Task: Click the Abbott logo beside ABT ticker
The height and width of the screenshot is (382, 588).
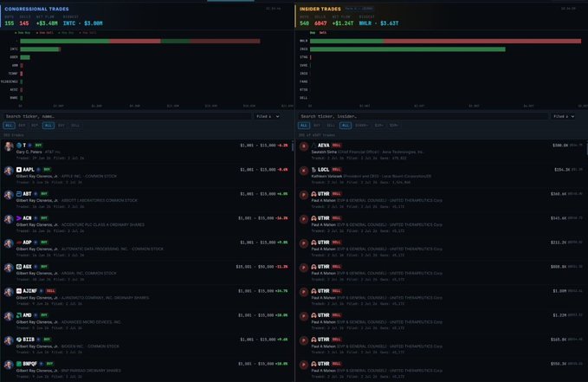Action: click(x=19, y=194)
